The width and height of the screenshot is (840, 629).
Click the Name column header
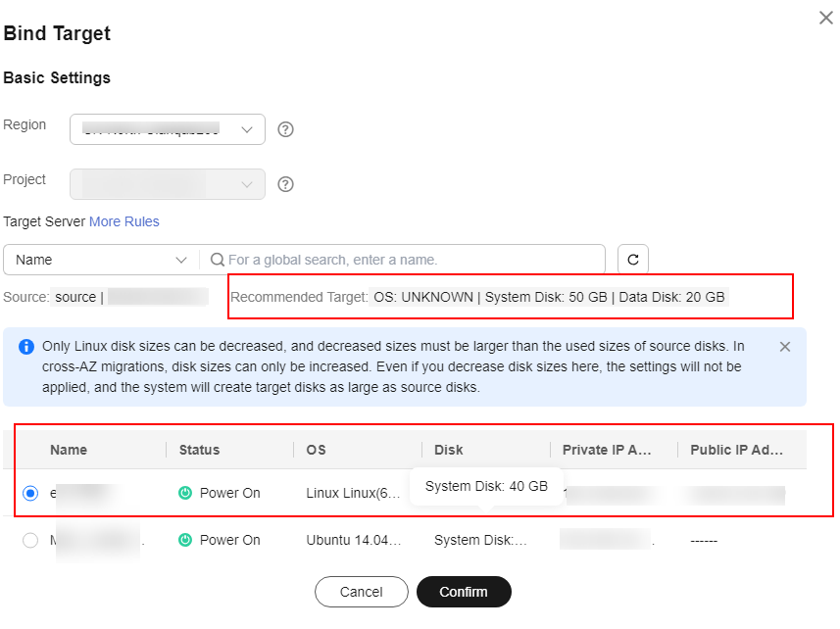[x=69, y=451]
